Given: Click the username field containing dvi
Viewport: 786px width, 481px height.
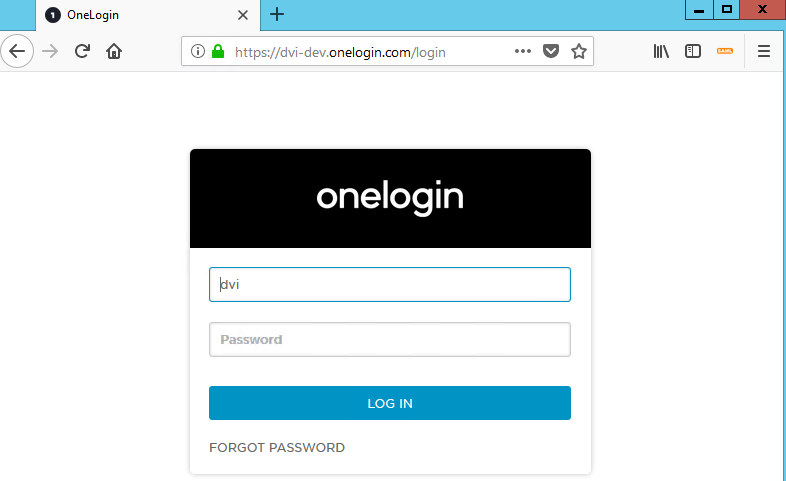Looking at the screenshot, I should pos(389,285).
